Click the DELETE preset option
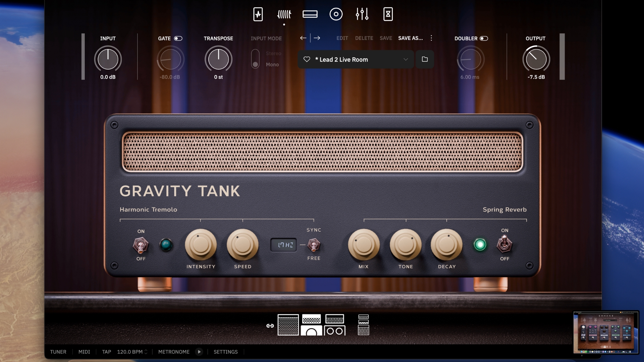644x362 pixels. [x=364, y=38]
